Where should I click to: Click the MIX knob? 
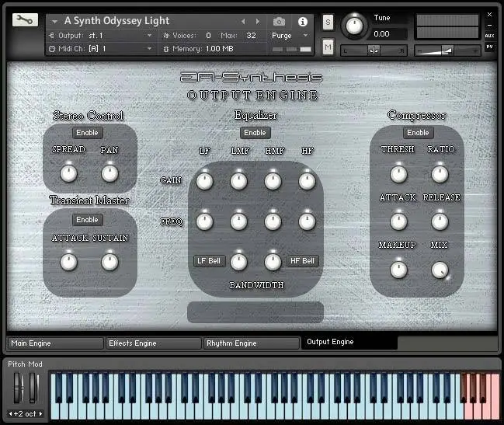[x=440, y=270]
